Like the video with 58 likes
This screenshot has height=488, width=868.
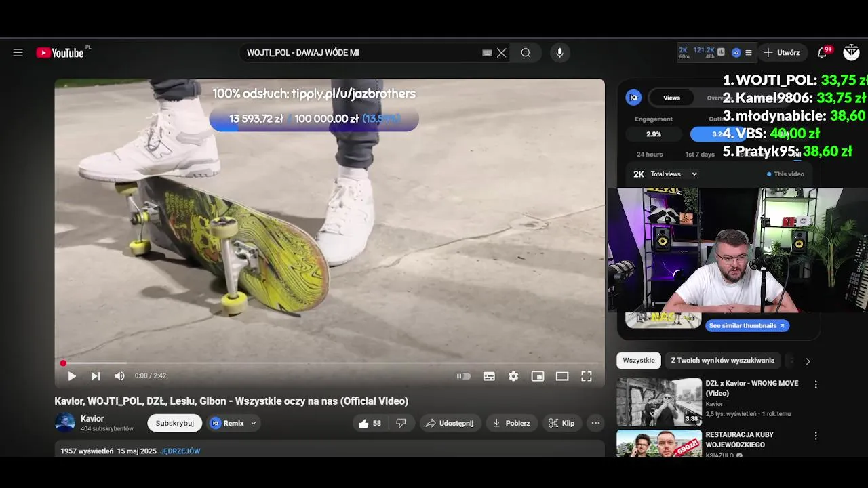pyautogui.click(x=370, y=423)
